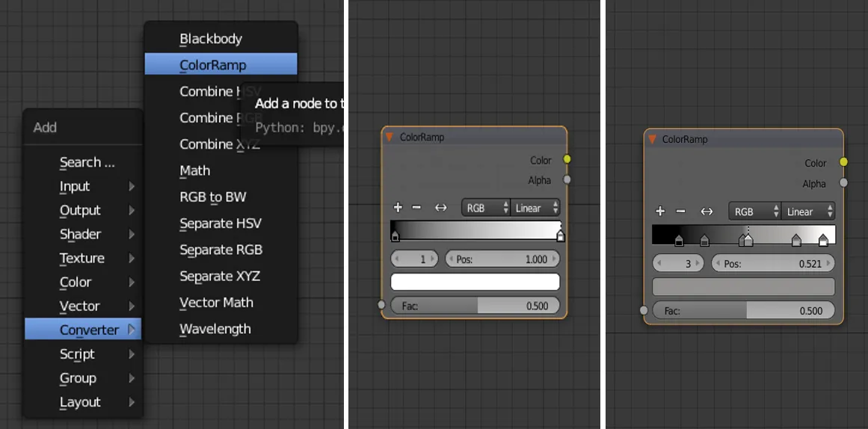
Task: Click the Fac slider in the middle ColorRamp
Action: click(475, 306)
